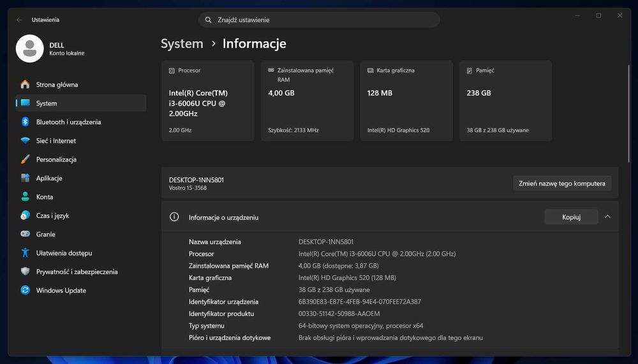Maximize the Ustawienia window
The width and height of the screenshot is (638, 364).
[598, 15]
